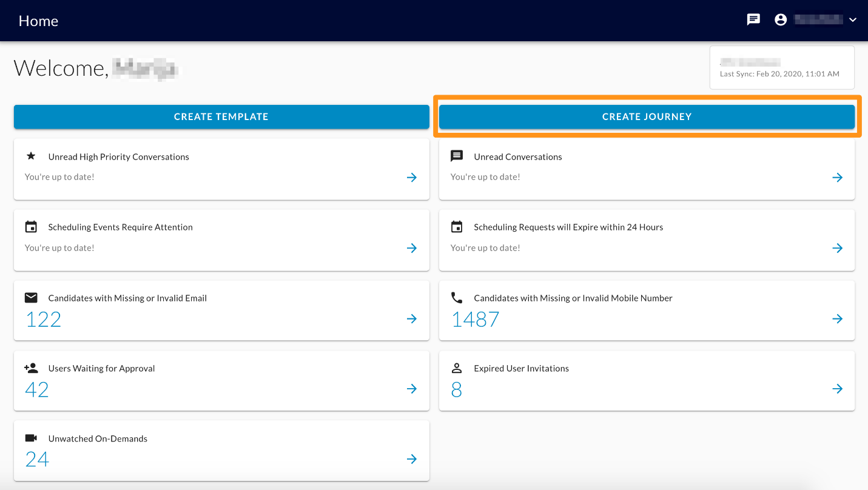Click the 122 missing email count
The height and width of the screenshot is (490, 868).
[x=43, y=319]
